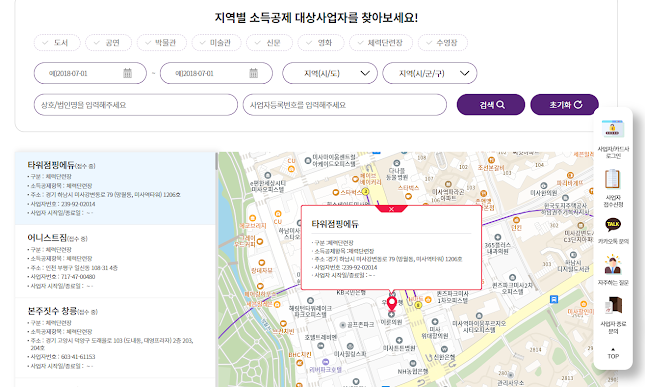Click the 하남시디지털도서관 marker on map
This screenshot has width=645, height=387.
click(x=573, y=255)
